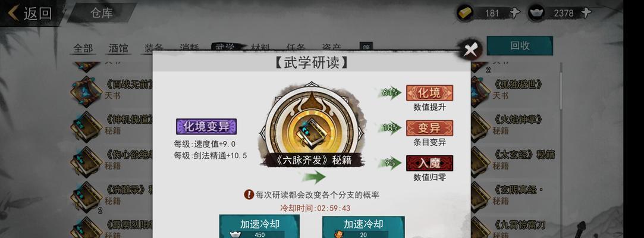Switch to the 酒馆 category tab
This screenshot has width=644, height=238.
pos(118,48)
